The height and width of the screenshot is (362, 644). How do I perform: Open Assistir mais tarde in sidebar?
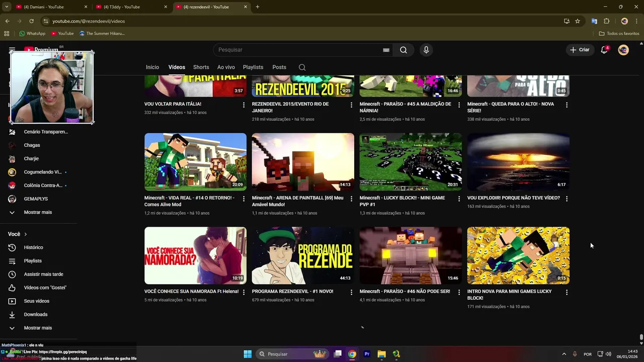point(44,275)
